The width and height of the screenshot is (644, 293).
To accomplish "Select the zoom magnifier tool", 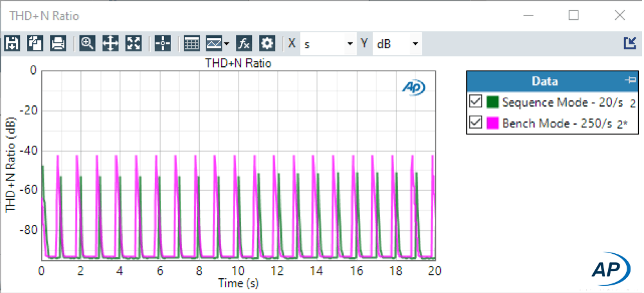I will [87, 44].
